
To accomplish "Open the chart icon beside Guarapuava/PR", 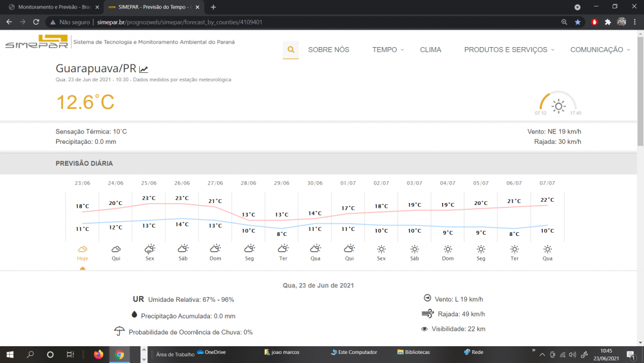I will pyautogui.click(x=144, y=69).
